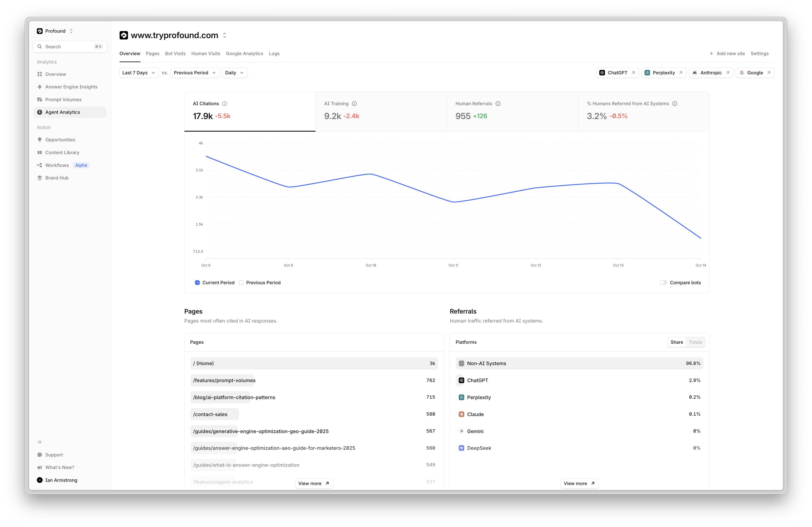Click Add new site at top right
Screen dimensions: 812x527
click(x=727, y=53)
